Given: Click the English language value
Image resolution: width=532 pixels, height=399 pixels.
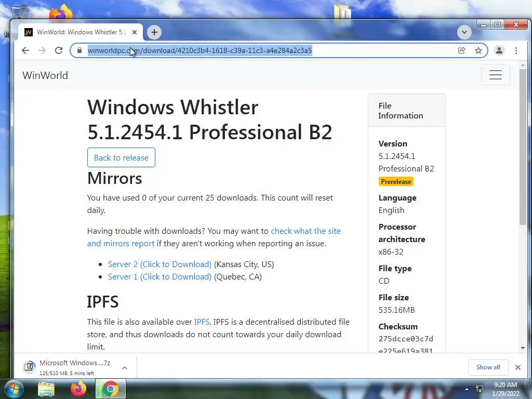Looking at the screenshot, I should tap(391, 210).
